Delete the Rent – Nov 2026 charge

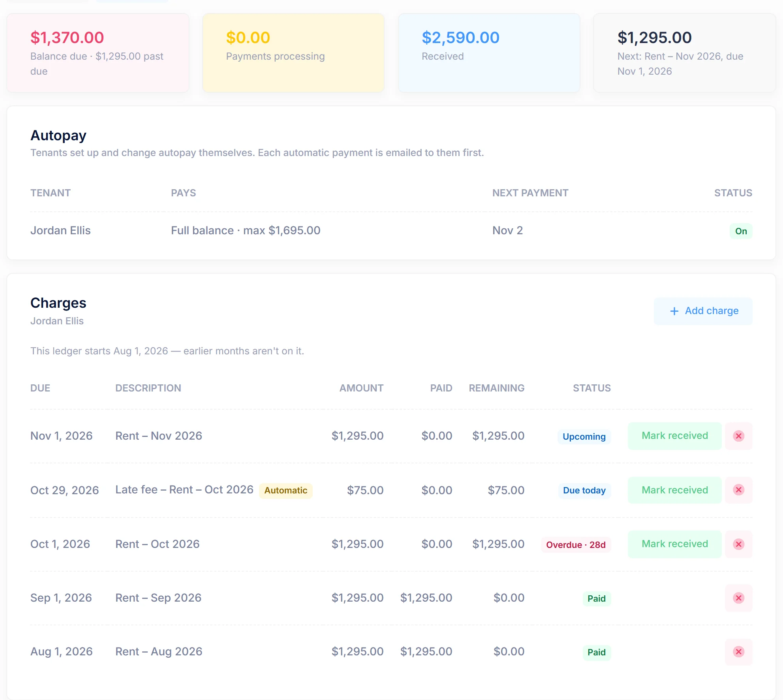click(x=738, y=436)
